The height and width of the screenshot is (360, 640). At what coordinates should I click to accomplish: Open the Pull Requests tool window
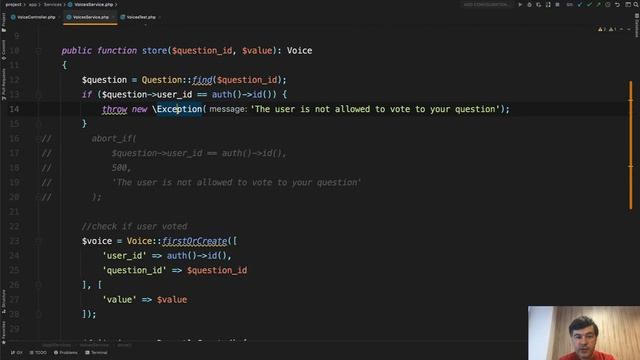tap(4, 84)
